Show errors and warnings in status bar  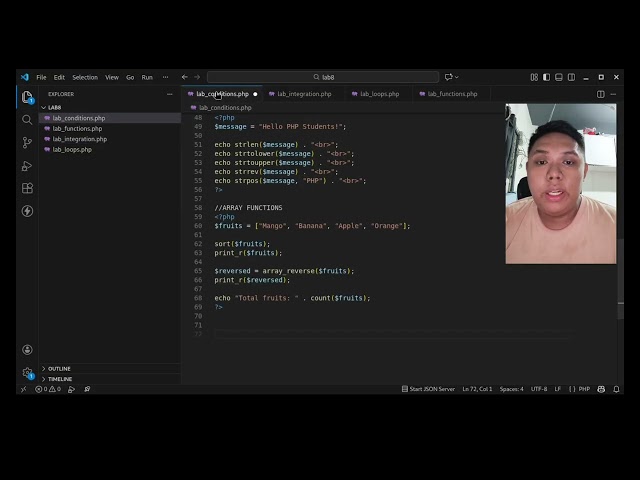pos(48,389)
